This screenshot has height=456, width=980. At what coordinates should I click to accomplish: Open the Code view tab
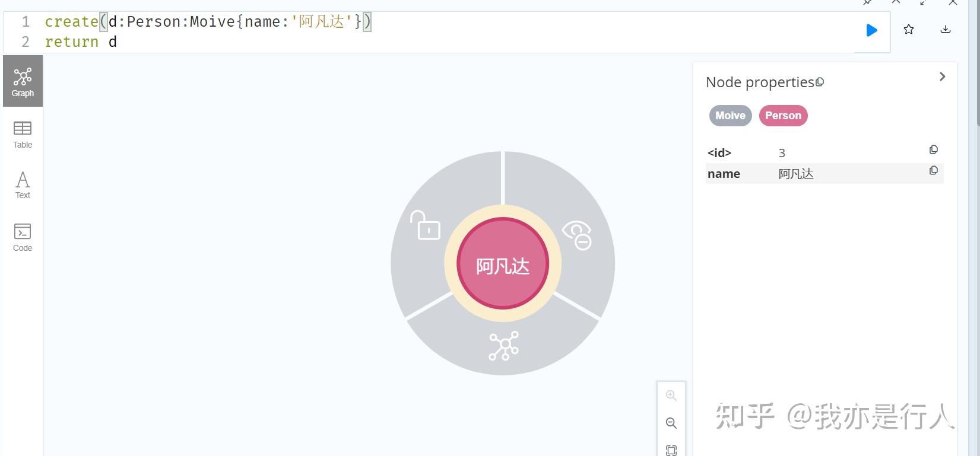23,237
